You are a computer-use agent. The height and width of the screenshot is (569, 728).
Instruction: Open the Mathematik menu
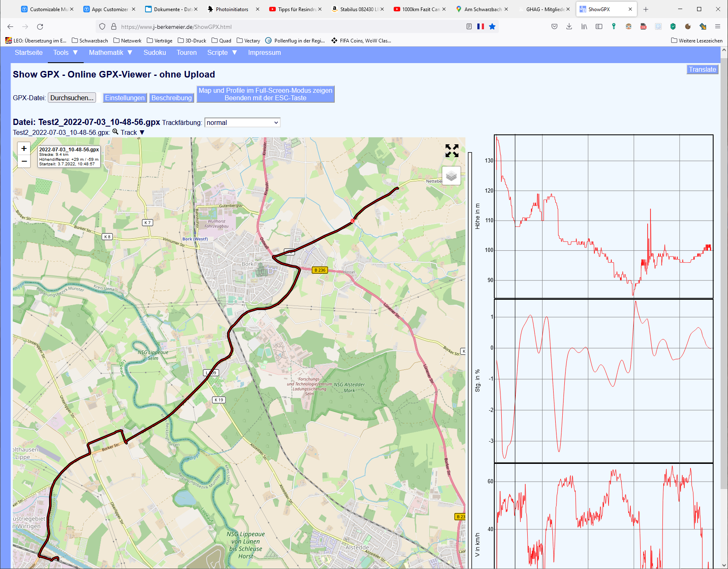tap(110, 53)
